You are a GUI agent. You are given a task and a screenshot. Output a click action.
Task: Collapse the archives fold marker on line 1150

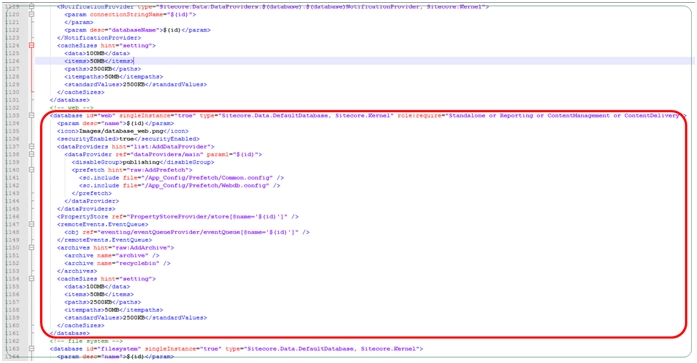[x=32, y=247]
